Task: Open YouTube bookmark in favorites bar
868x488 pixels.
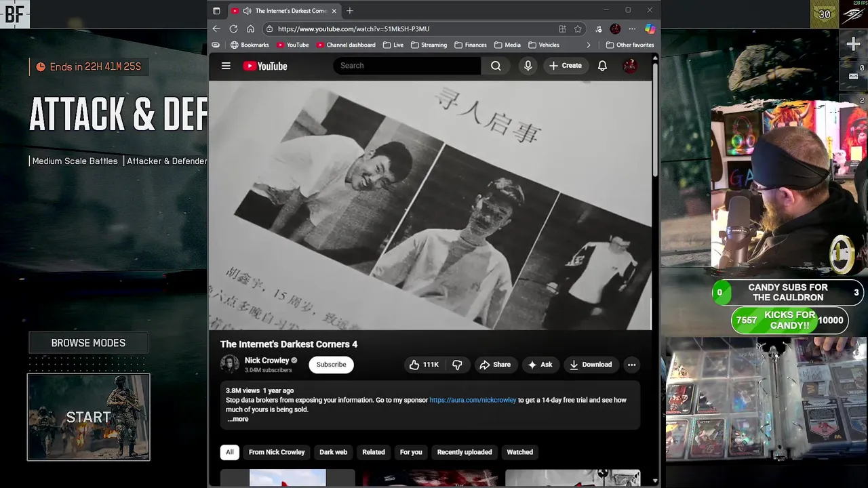Action: tap(293, 45)
